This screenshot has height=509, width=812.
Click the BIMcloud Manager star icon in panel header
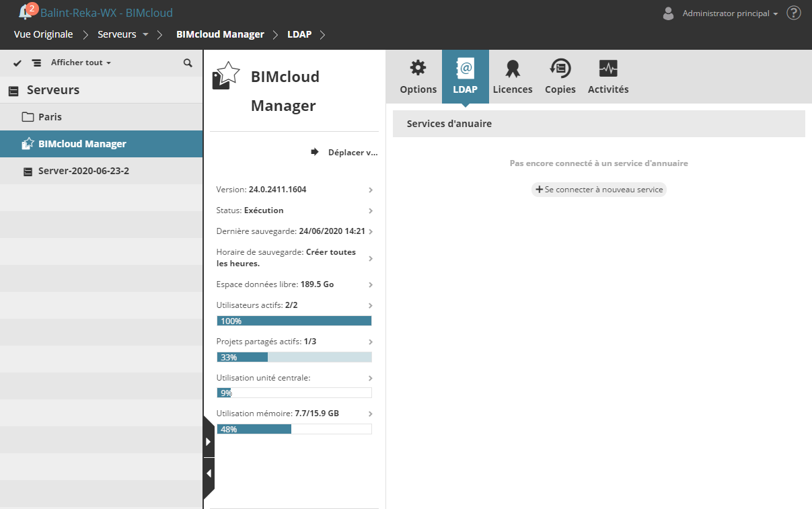pyautogui.click(x=225, y=75)
